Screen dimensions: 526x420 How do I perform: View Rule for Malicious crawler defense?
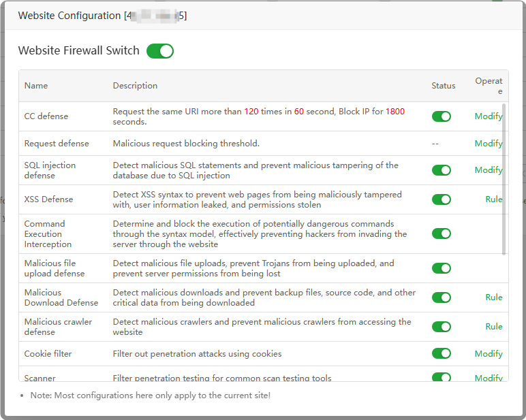point(493,327)
